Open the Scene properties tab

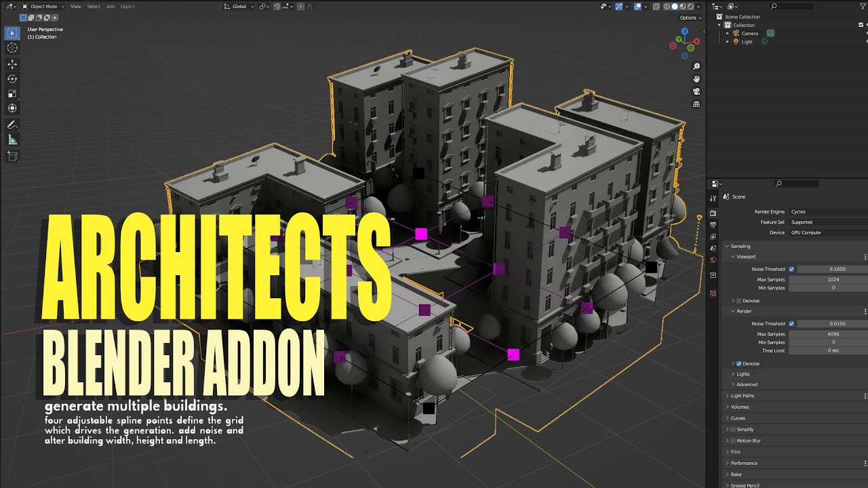click(713, 248)
